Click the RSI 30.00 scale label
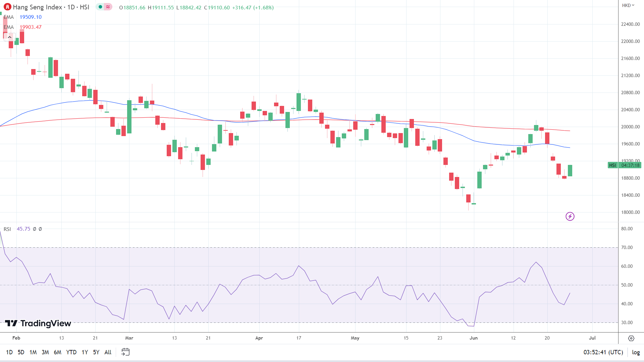 pyautogui.click(x=627, y=322)
